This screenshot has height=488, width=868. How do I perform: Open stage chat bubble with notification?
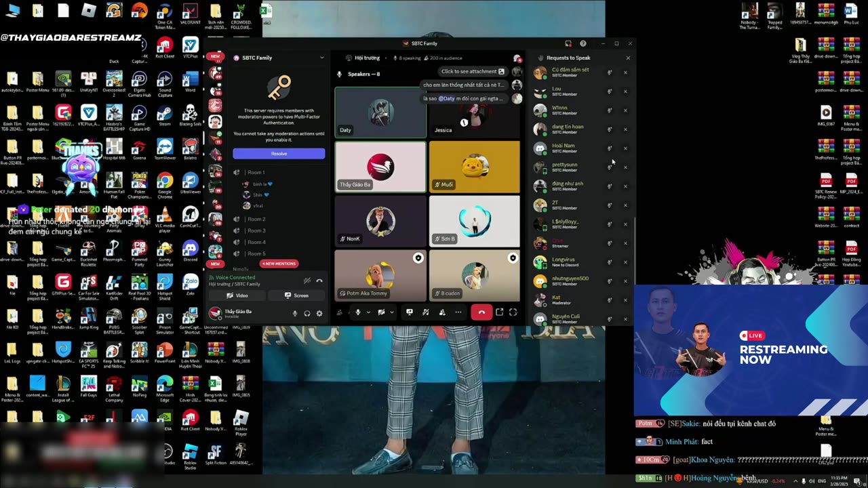tap(517, 58)
